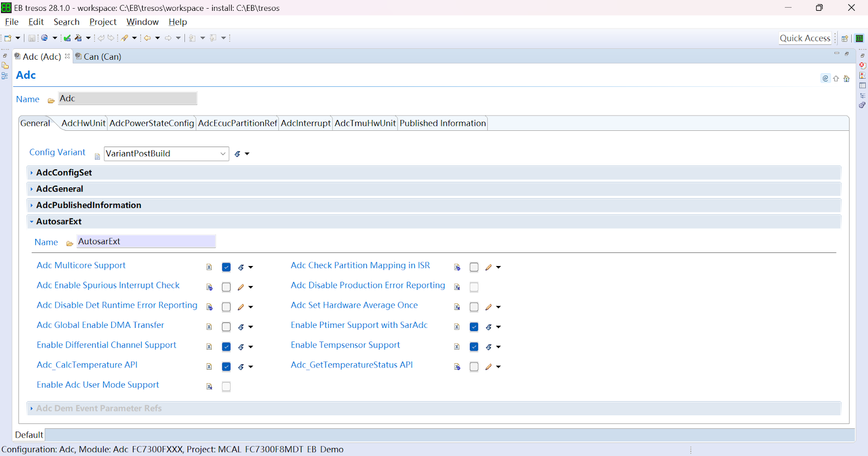Image resolution: width=868 pixels, height=456 pixels.
Task: Open the Project menu
Action: click(103, 22)
